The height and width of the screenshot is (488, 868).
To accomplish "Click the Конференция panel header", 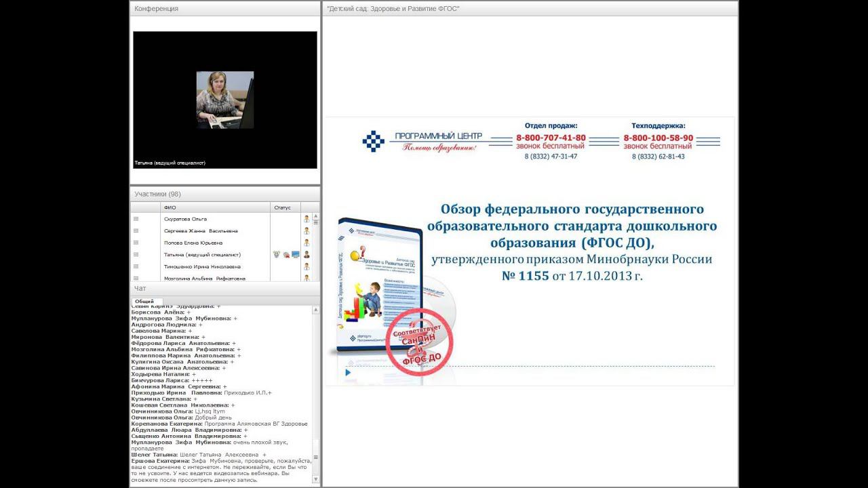I will (224, 9).
